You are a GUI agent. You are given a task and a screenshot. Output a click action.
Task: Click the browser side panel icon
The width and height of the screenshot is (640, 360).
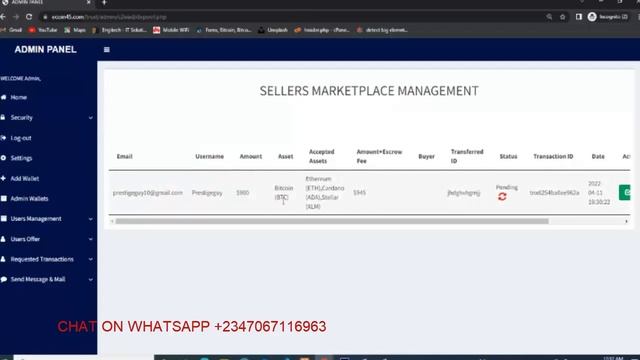pos(579,17)
